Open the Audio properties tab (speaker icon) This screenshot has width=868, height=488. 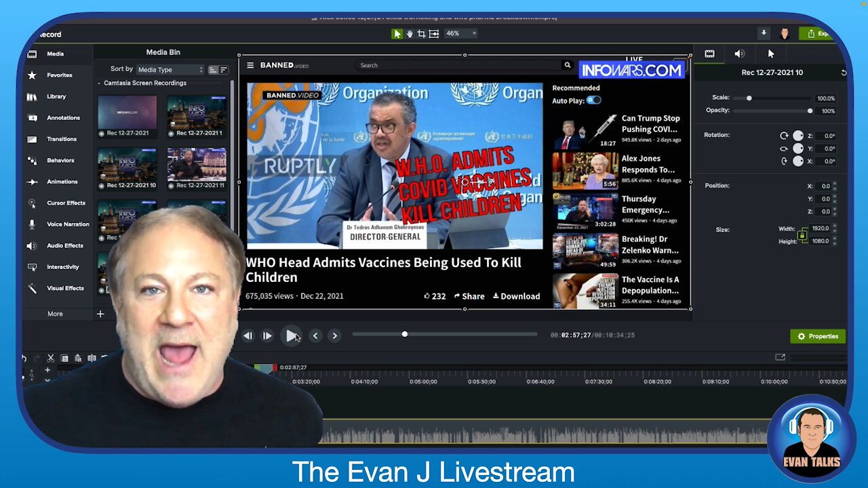click(x=740, y=54)
